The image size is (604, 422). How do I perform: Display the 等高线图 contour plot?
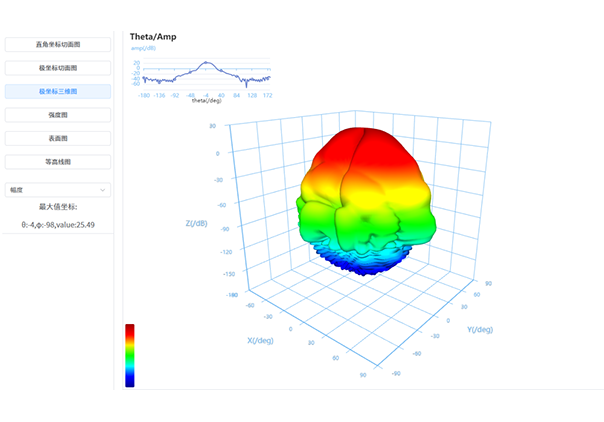pyautogui.click(x=58, y=161)
